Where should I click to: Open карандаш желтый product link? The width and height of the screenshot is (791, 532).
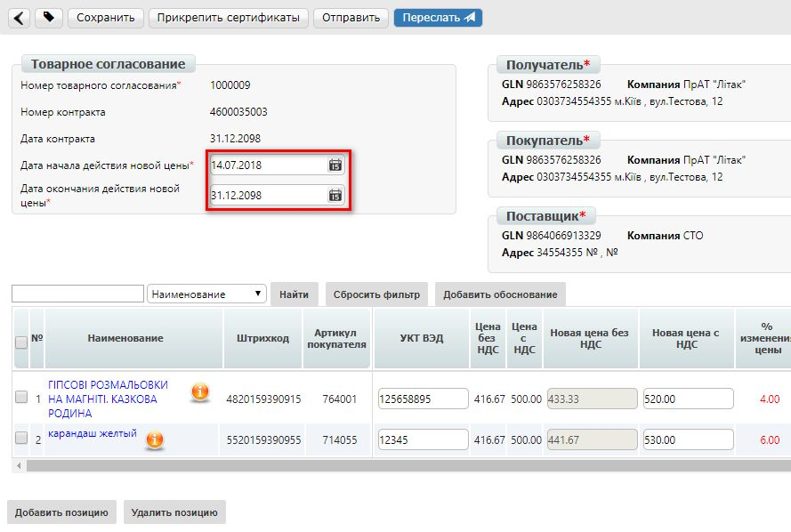93,433
